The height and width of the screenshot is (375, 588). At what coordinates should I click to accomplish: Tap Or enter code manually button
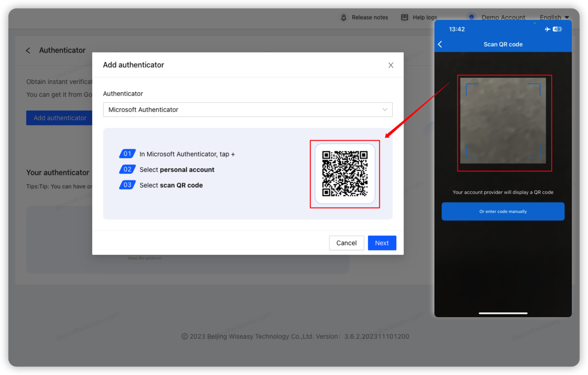click(503, 211)
